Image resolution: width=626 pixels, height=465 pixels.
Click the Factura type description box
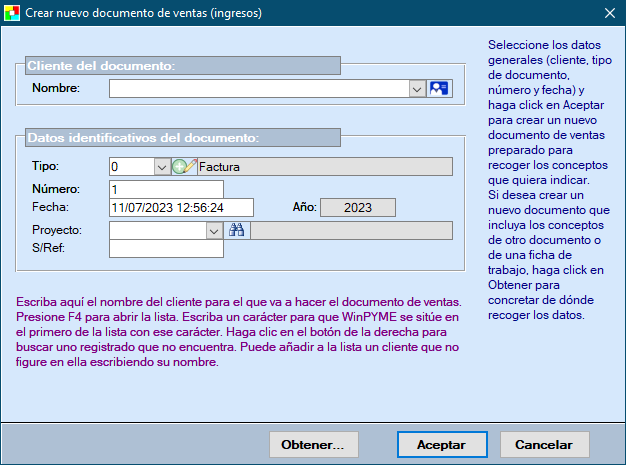click(324, 167)
